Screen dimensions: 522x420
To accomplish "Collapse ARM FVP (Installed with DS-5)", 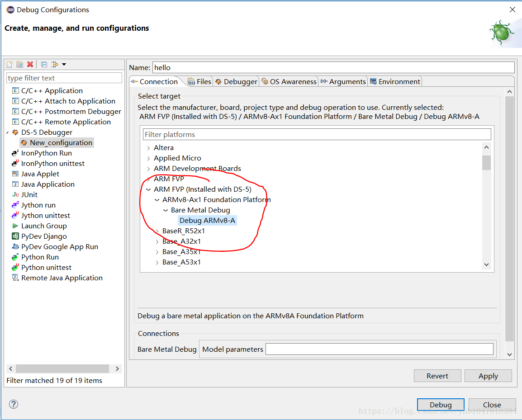I will pos(148,189).
